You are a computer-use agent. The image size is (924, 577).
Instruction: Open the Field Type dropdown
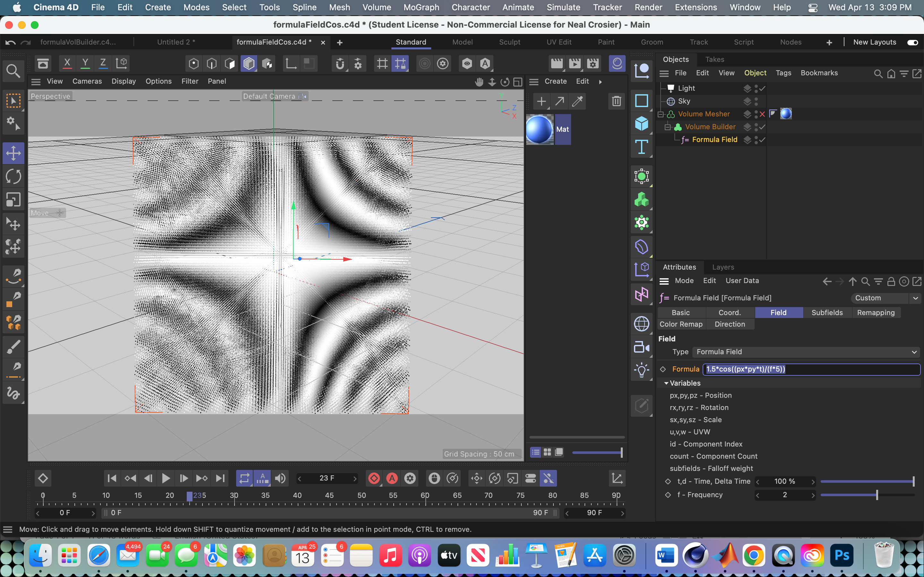pos(806,352)
